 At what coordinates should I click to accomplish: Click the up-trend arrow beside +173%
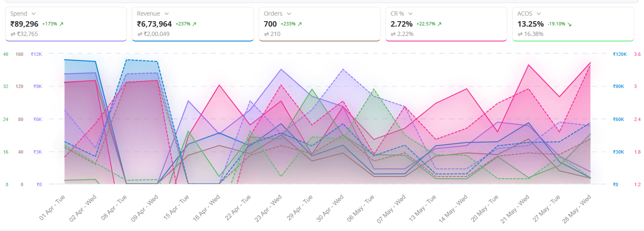[x=61, y=25]
